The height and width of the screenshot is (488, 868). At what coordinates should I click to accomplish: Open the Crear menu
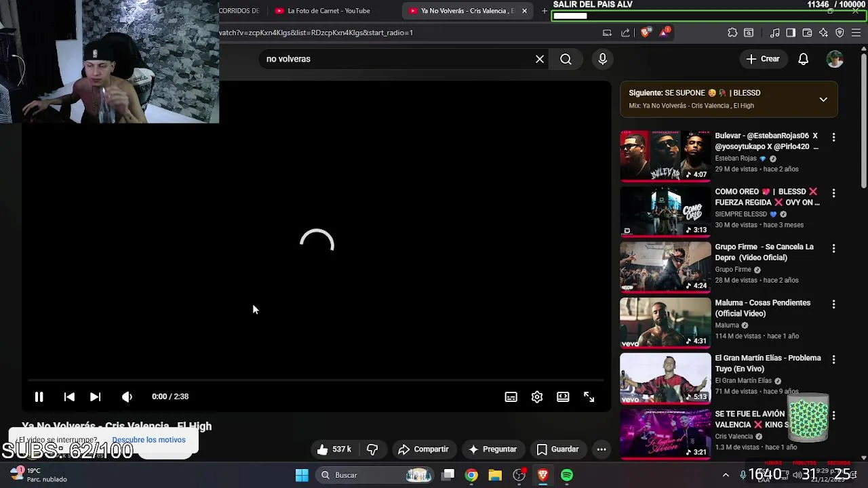763,59
